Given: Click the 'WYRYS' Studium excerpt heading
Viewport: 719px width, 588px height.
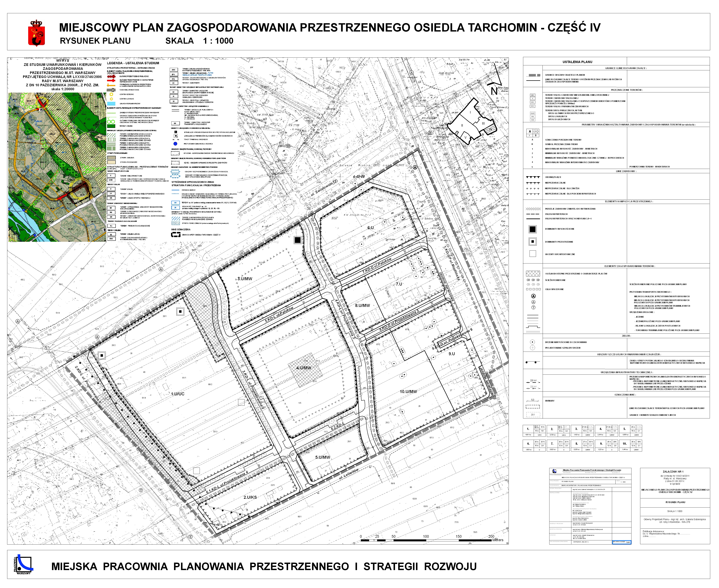Looking at the screenshot, I should [x=62, y=61].
